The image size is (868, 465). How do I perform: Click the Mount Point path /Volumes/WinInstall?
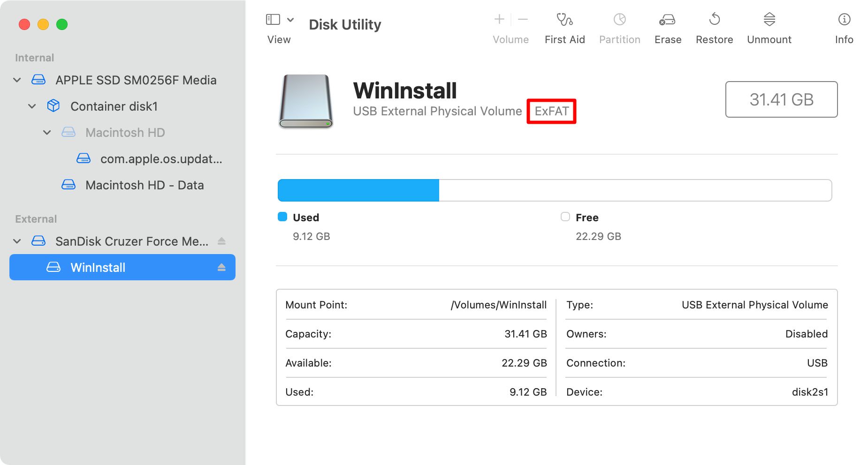(x=499, y=305)
